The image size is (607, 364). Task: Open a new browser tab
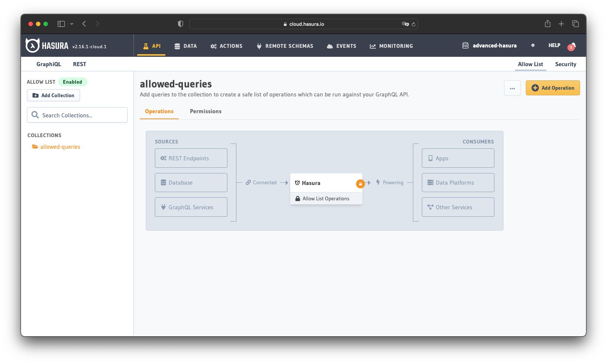coord(561,24)
